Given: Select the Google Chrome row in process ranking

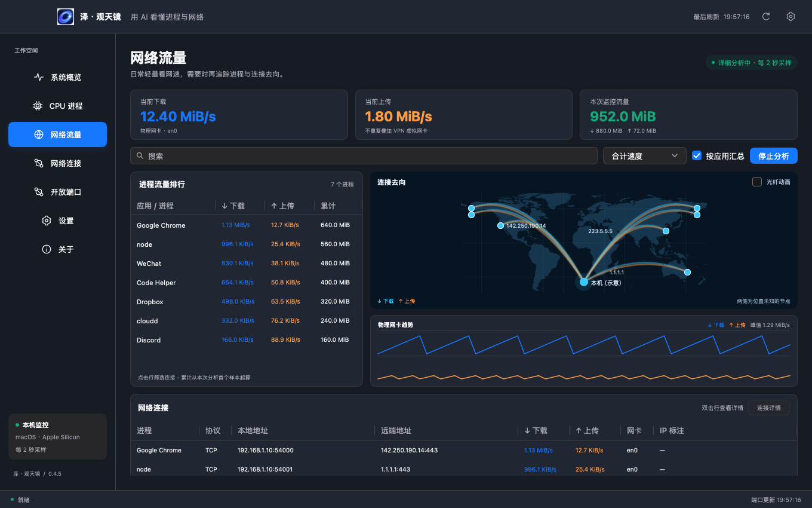Looking at the screenshot, I should [246, 225].
